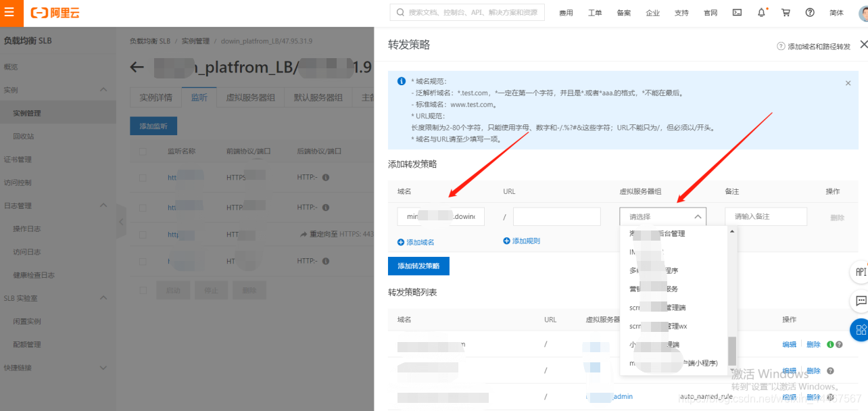Open 费用 in the top navigation

coord(566,13)
